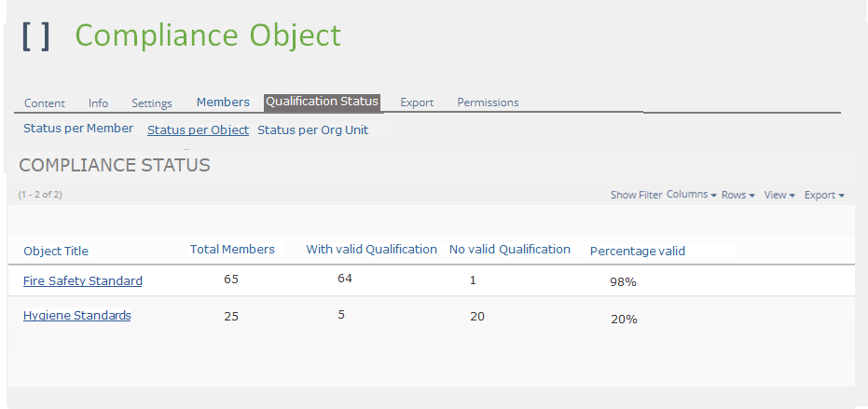Show Status per Member view
868x409 pixels.
(78, 129)
